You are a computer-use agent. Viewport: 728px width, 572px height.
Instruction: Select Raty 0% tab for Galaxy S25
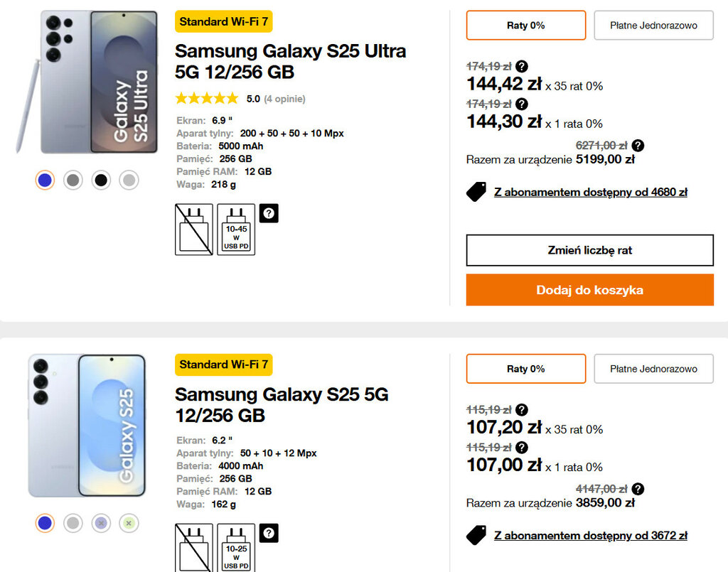pos(526,369)
